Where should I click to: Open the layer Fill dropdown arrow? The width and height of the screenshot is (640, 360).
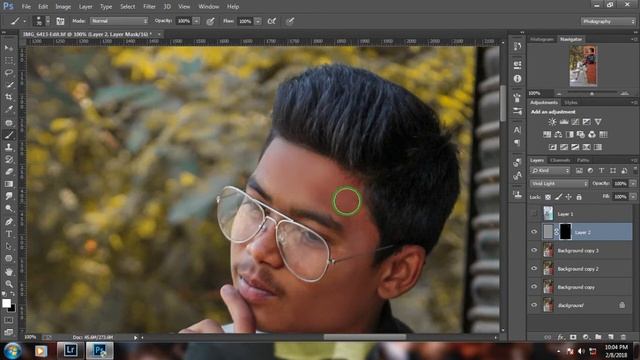[x=633, y=197]
